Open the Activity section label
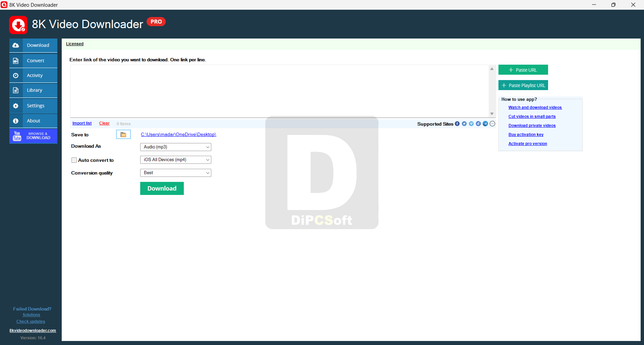 click(35, 75)
